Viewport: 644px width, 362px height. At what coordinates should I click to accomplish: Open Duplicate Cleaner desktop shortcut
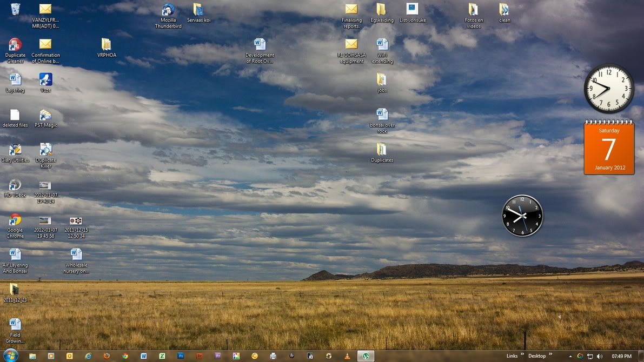coord(15,45)
